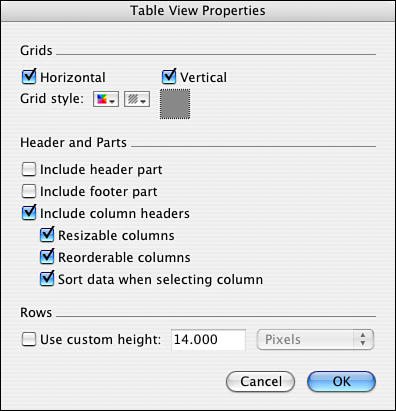Enable Include header part

point(29,169)
